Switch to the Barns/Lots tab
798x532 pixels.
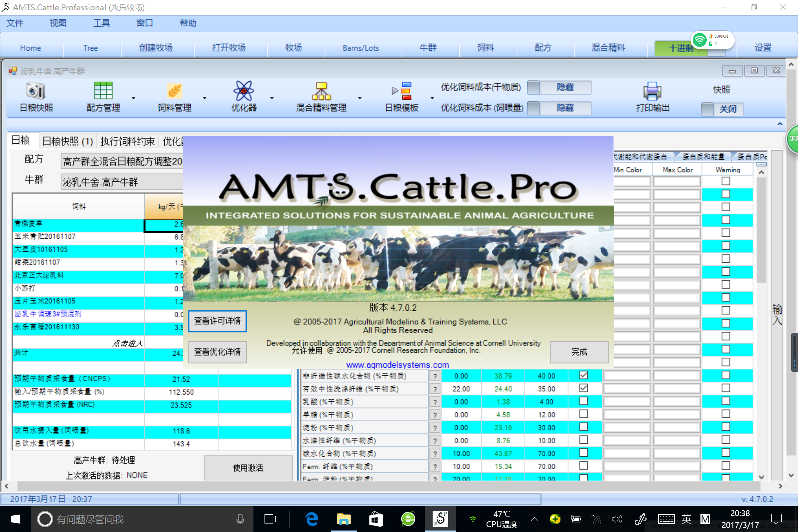point(361,48)
